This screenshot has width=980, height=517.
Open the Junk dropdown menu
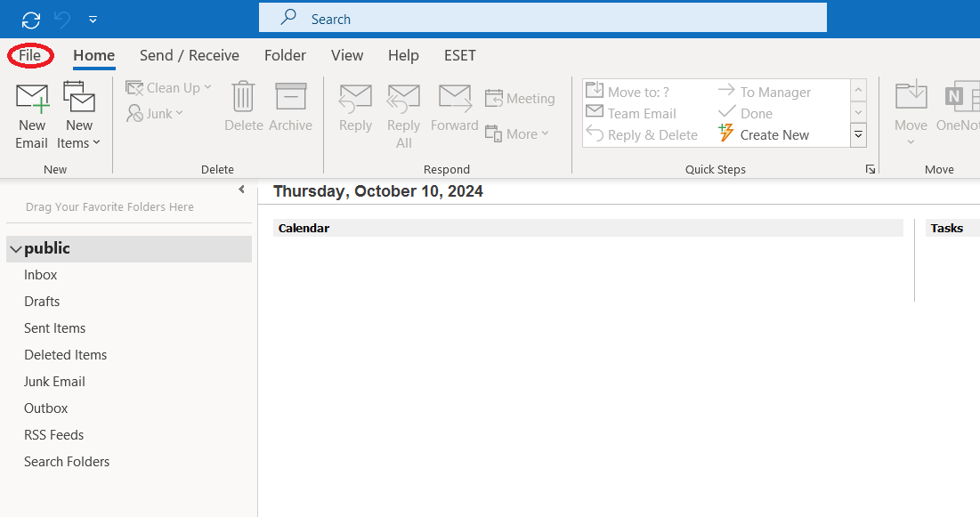tap(154, 114)
